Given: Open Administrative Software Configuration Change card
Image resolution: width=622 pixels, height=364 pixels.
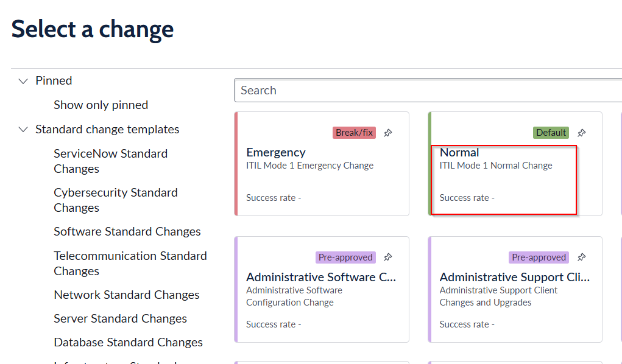Looking at the screenshot, I should click(322, 290).
